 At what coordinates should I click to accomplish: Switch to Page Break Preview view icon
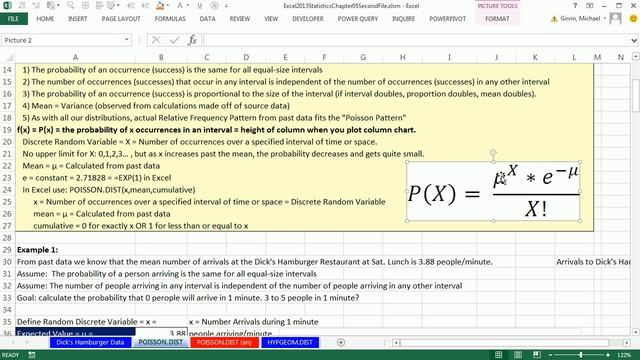click(537, 355)
